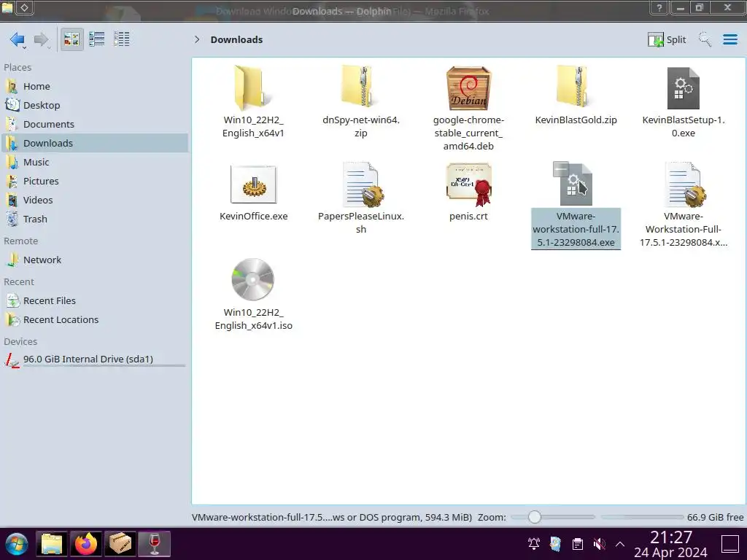Open clipboard tray icon
Image resolution: width=747 pixels, height=560 pixels.
[x=578, y=543]
